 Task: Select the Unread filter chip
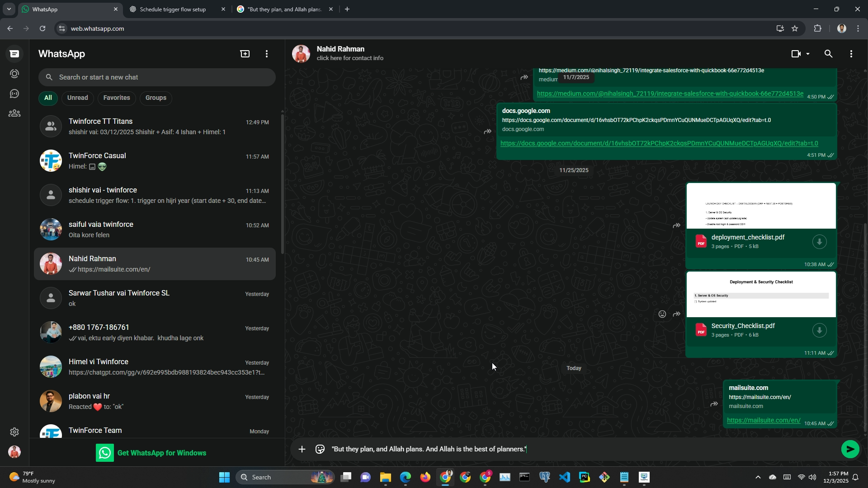pos(77,98)
